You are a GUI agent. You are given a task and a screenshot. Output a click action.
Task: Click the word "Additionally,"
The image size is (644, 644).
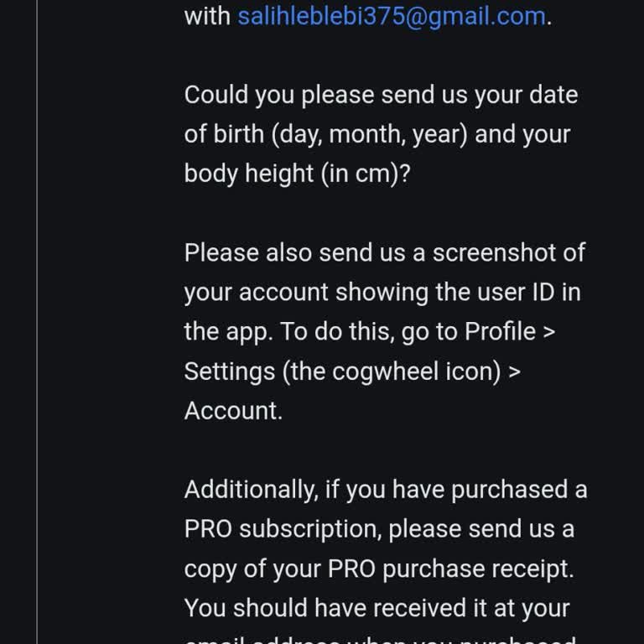(x=251, y=489)
